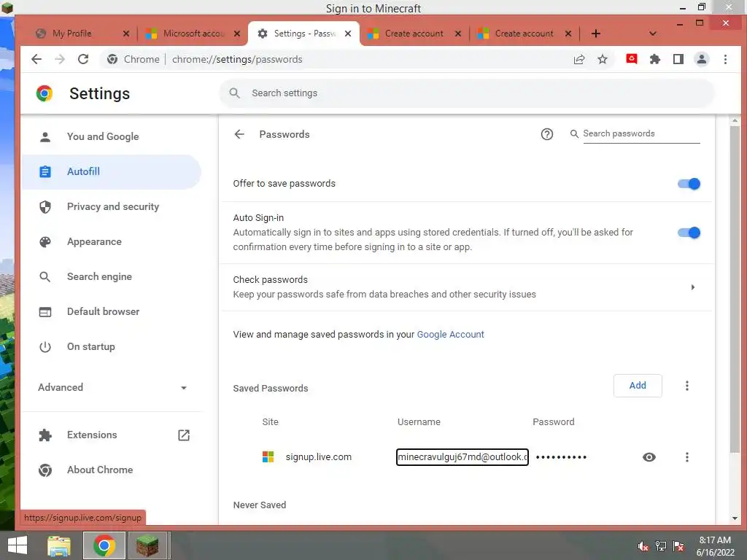Select Autofill in settings sidebar
This screenshot has width=747, height=560.
pos(111,171)
